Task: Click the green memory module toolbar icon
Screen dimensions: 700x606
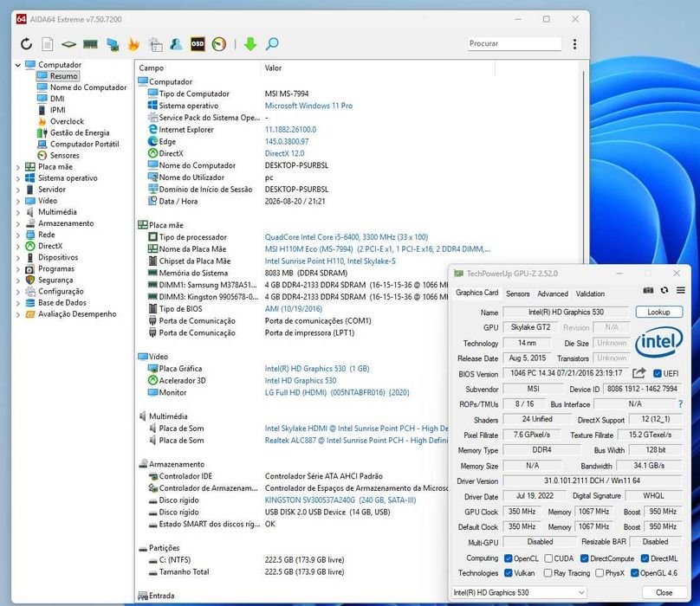Action: [x=90, y=44]
